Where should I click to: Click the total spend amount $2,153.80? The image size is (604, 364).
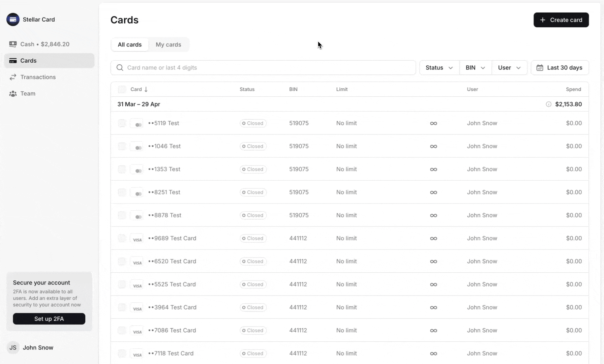569,104
